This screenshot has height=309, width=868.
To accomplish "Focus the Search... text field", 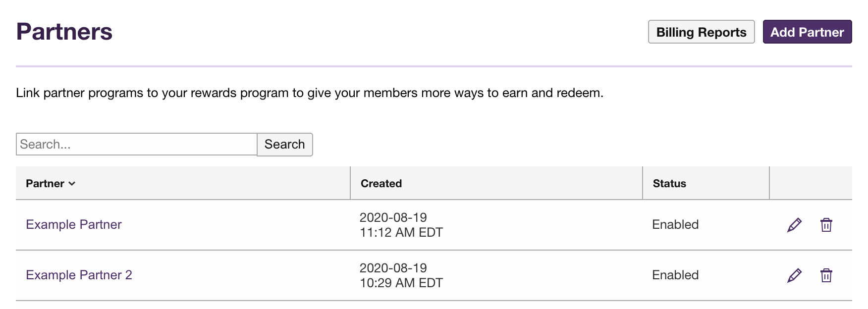I will tap(136, 144).
